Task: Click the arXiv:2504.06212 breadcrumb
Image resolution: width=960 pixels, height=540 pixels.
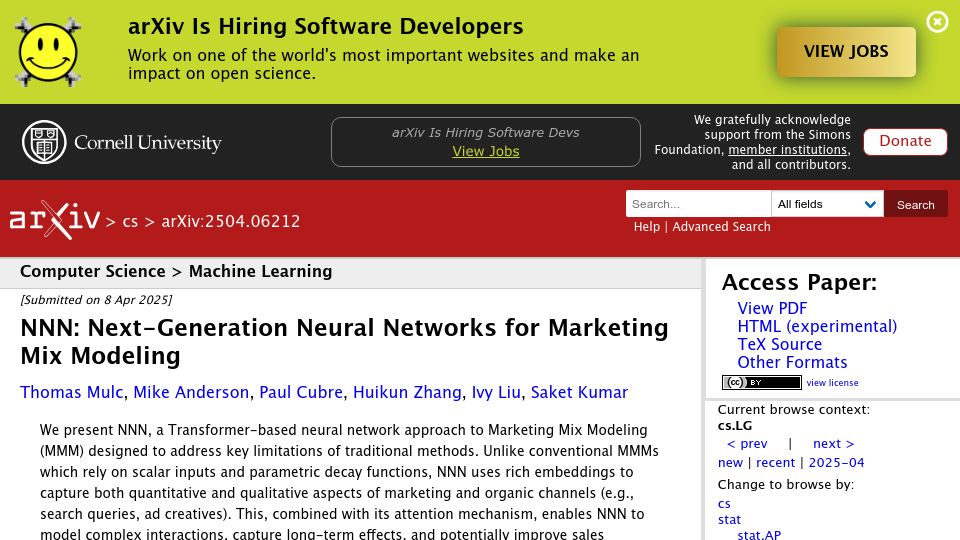Action: (231, 221)
